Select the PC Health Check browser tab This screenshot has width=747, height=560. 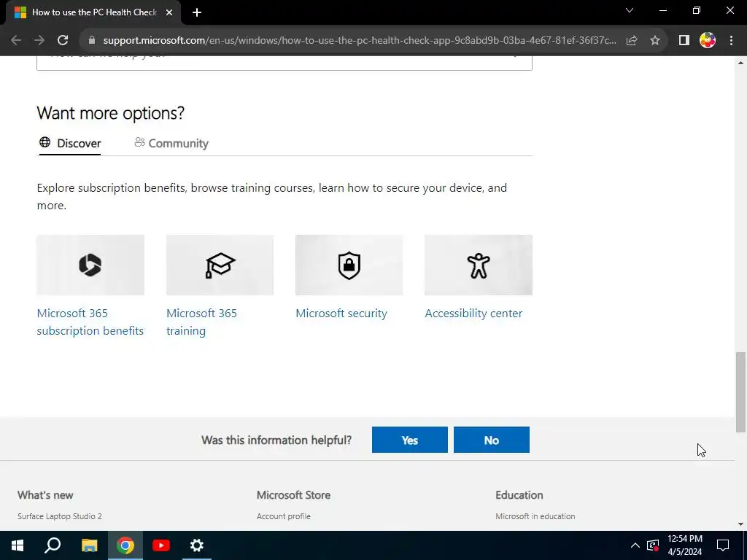coord(93,13)
